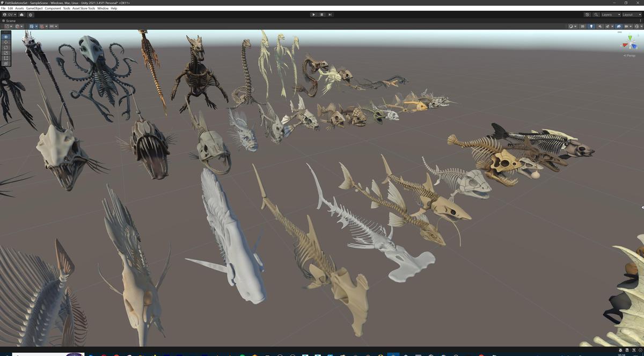The width and height of the screenshot is (644, 356).
Task: Select the Move tool
Action: (5, 42)
